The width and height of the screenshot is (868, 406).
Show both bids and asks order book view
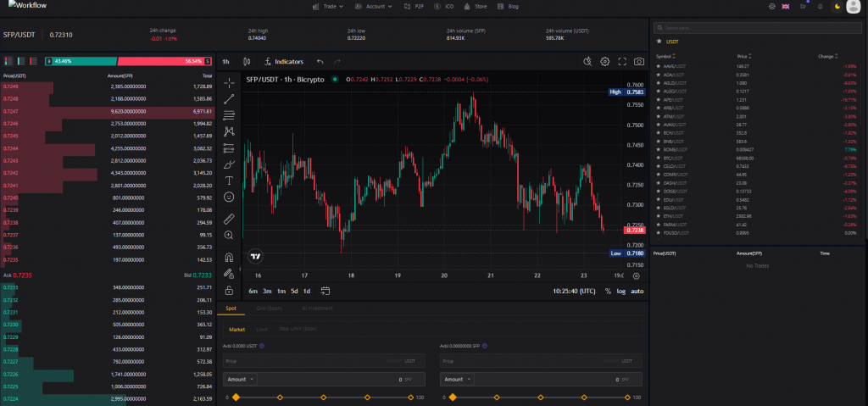pos(8,61)
